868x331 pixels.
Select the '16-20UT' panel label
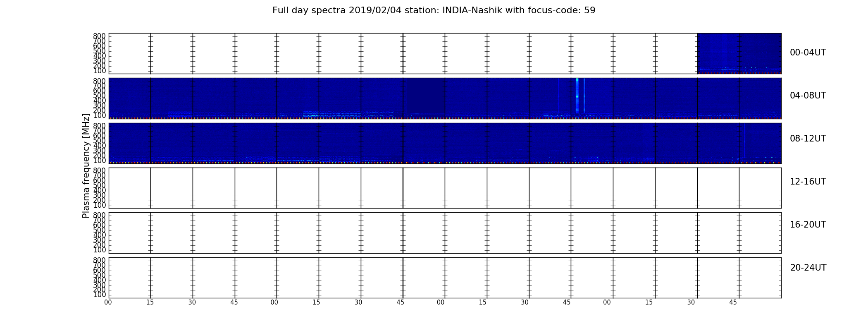pos(808,225)
